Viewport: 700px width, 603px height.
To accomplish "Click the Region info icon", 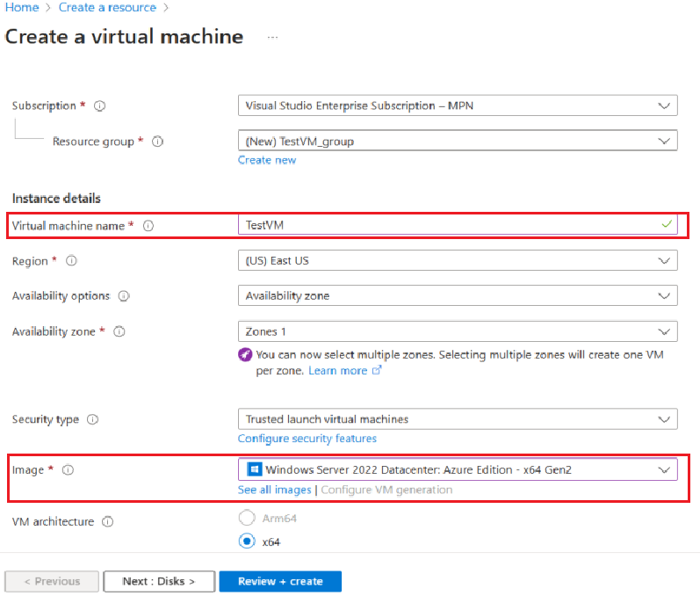I will point(71,260).
